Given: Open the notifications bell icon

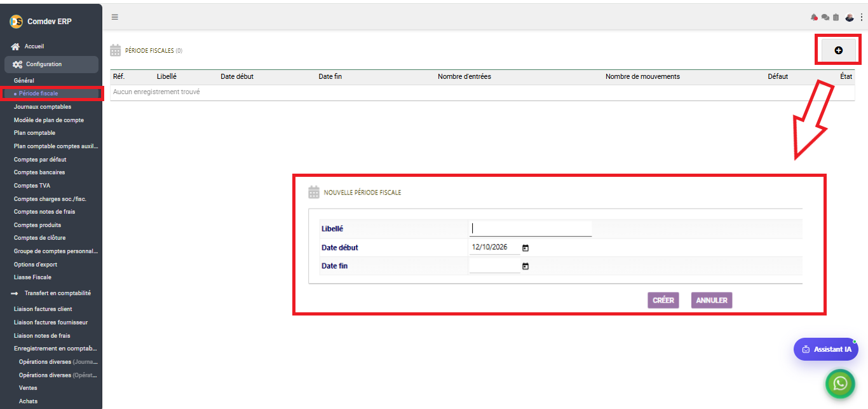Looking at the screenshot, I should click(815, 17).
